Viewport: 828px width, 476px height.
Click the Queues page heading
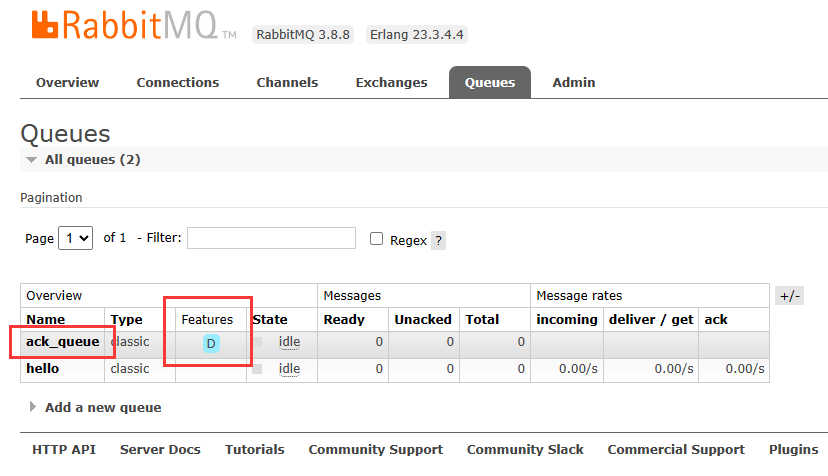coord(65,134)
